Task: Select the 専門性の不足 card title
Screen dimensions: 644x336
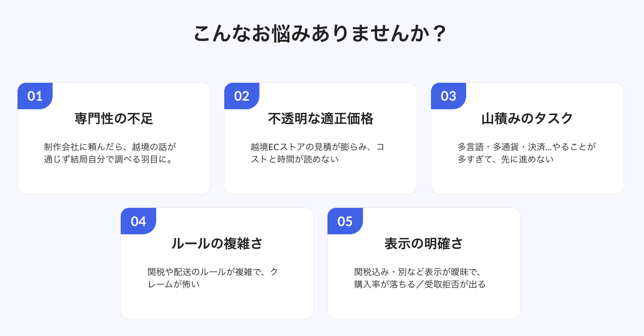Action: pos(114,119)
